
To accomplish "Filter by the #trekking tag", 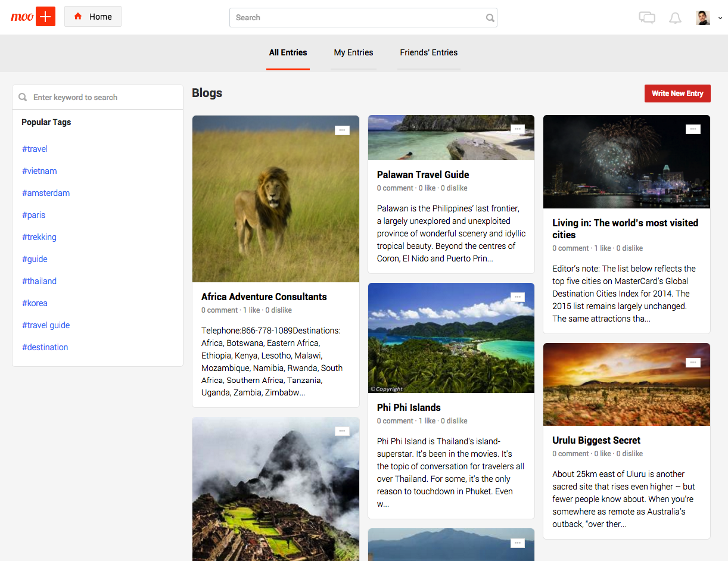I will pyautogui.click(x=39, y=237).
